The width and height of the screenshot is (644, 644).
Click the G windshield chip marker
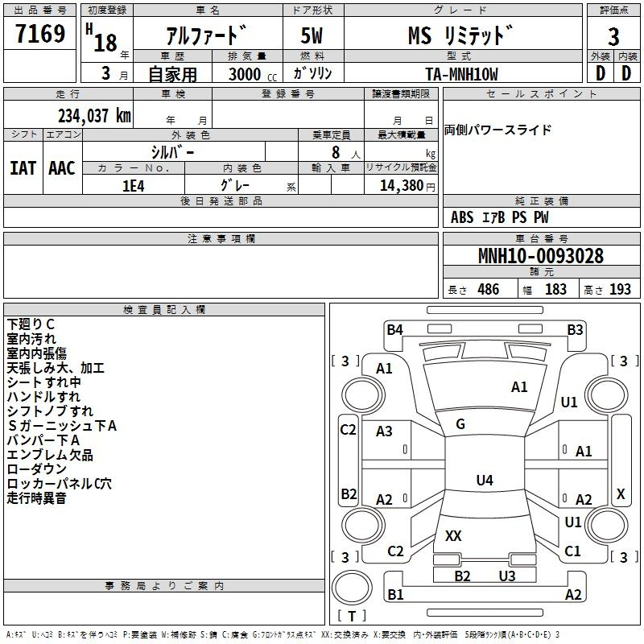460,424
